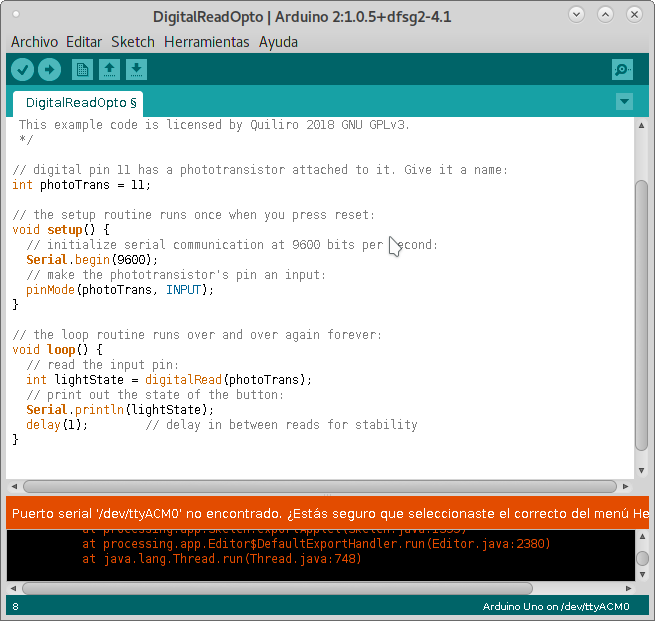Screen dimensions: 655x621
Task: Click the editor scroll right arrow
Action: [625, 486]
